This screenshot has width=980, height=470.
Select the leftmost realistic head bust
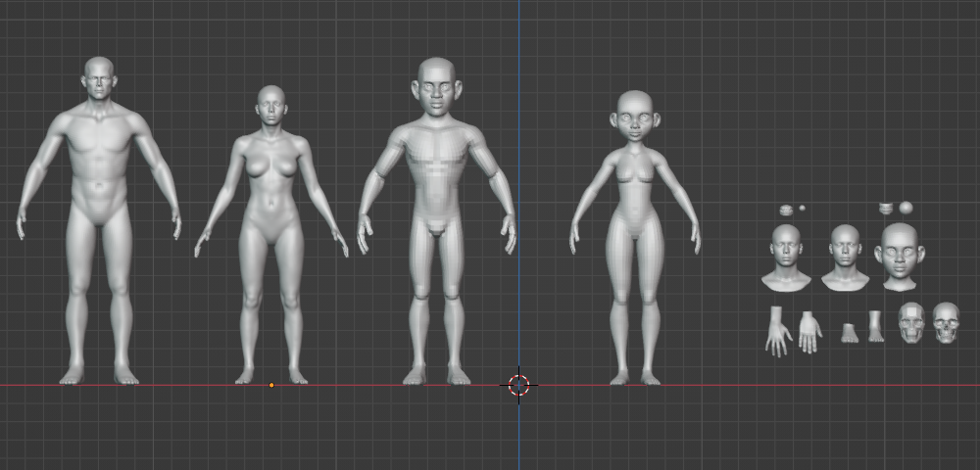point(786,258)
